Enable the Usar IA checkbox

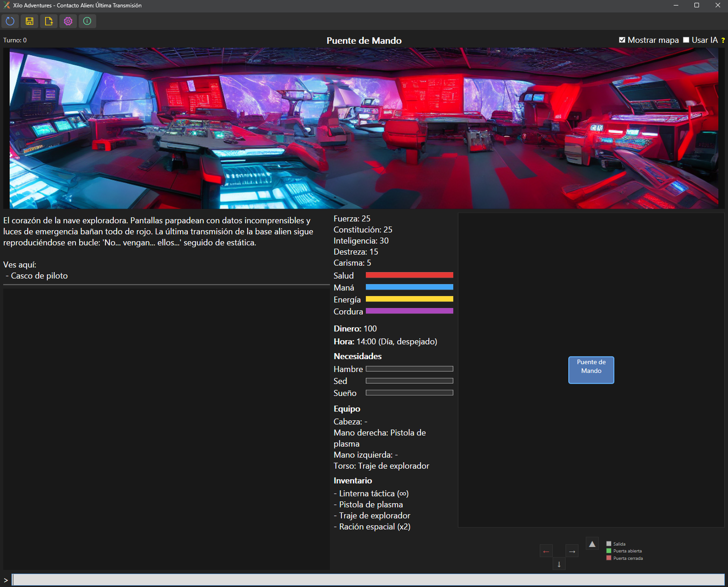pyautogui.click(x=686, y=40)
